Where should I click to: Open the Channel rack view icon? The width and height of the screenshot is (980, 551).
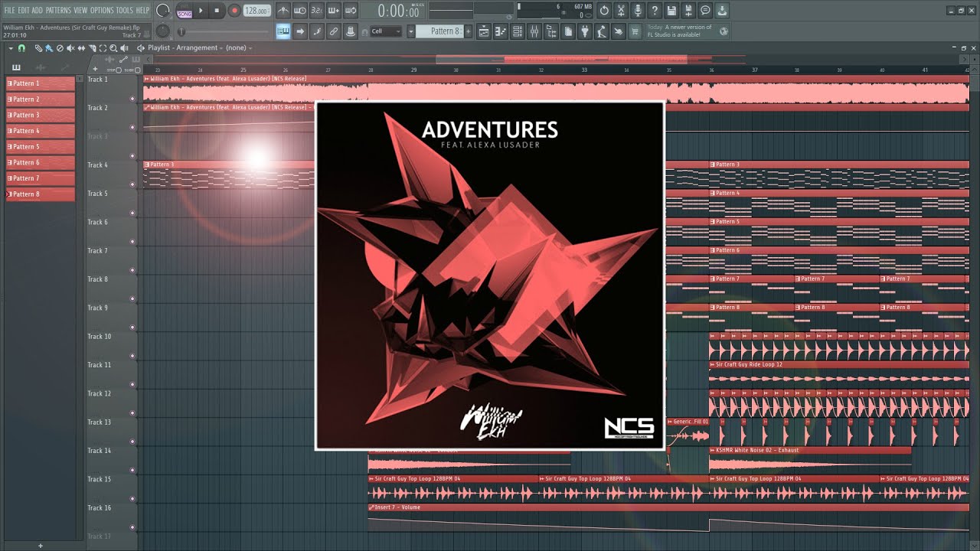click(x=518, y=31)
